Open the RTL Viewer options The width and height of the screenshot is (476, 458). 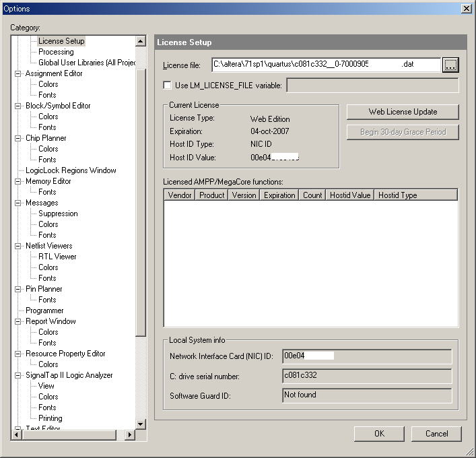point(57,257)
